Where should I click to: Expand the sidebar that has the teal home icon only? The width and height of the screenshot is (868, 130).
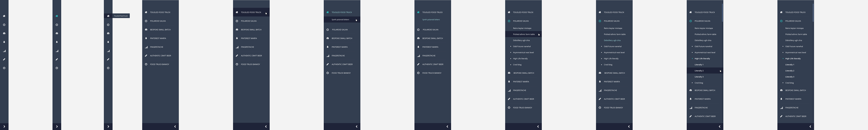57,127
